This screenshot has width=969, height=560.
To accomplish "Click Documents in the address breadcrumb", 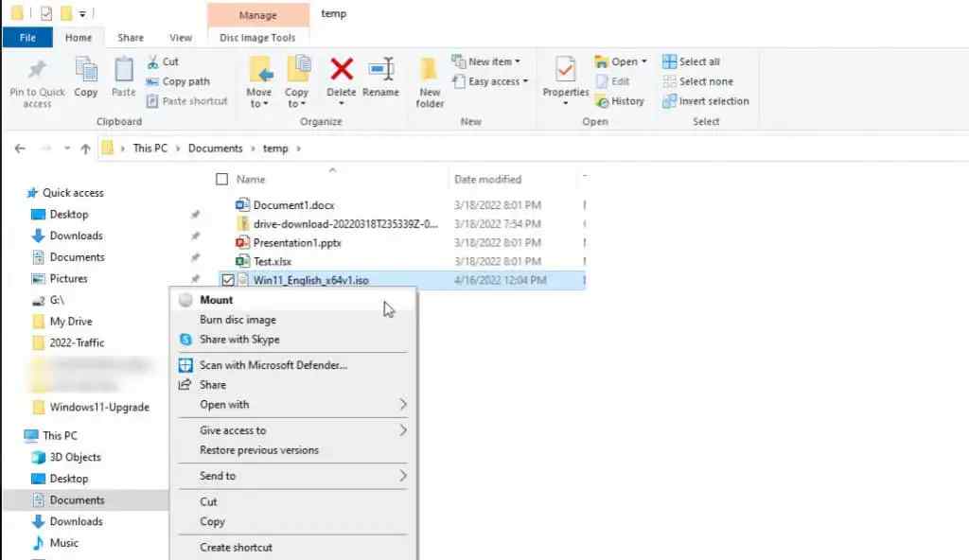I will coord(215,149).
